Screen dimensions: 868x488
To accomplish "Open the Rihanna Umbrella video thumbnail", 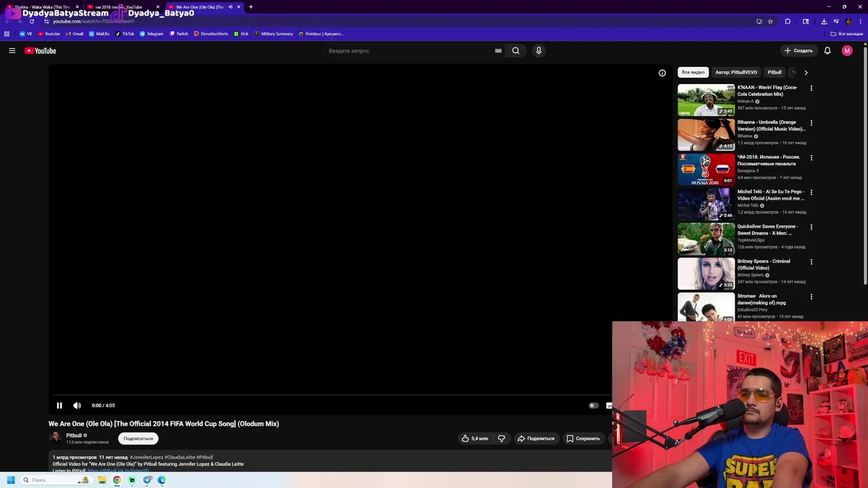I will pyautogui.click(x=706, y=135).
